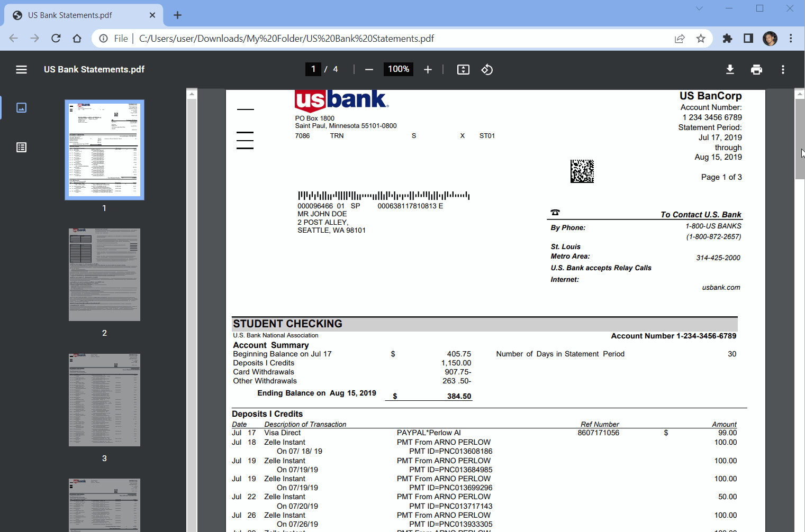Edit the current page number field
The height and width of the screenshot is (532, 805).
click(313, 69)
